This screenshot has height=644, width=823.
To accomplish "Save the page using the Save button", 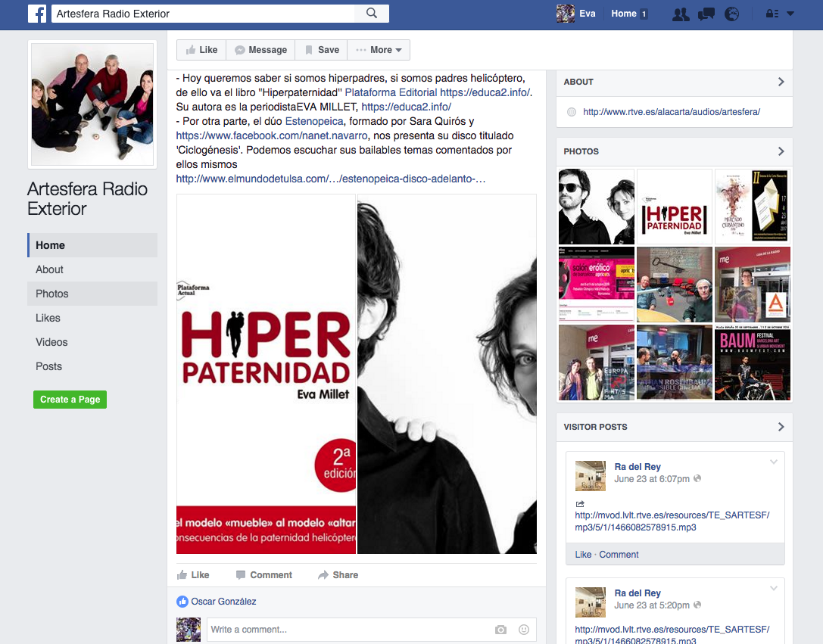I will (x=321, y=50).
